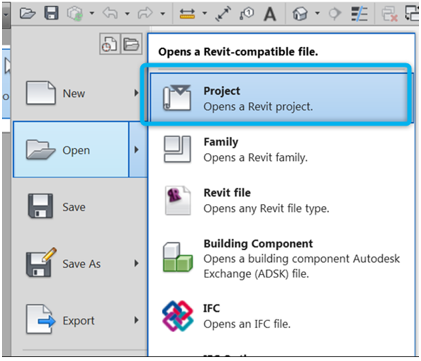Choose Family to open a Revit family
Image resolution: width=421 pixels, height=361 pixels.
281,149
